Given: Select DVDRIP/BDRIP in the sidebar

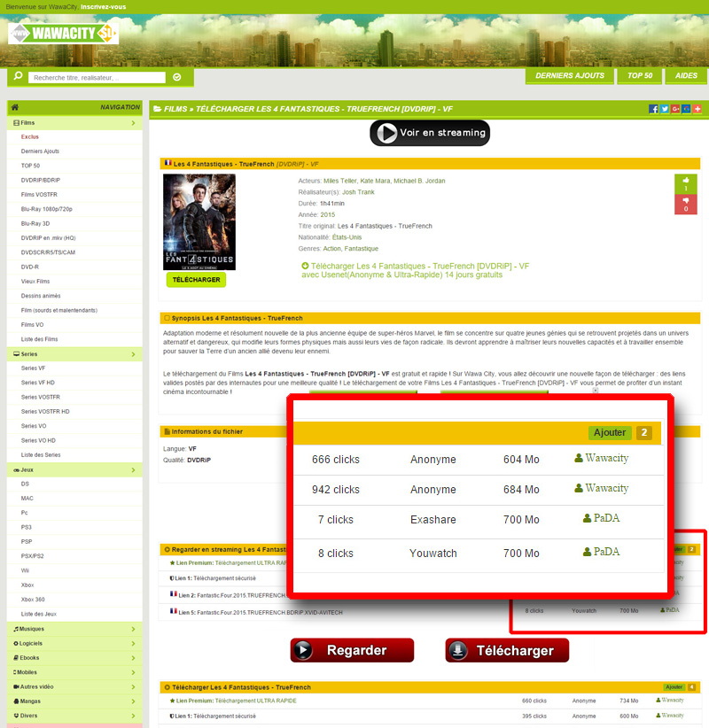Looking at the screenshot, I should [x=41, y=180].
